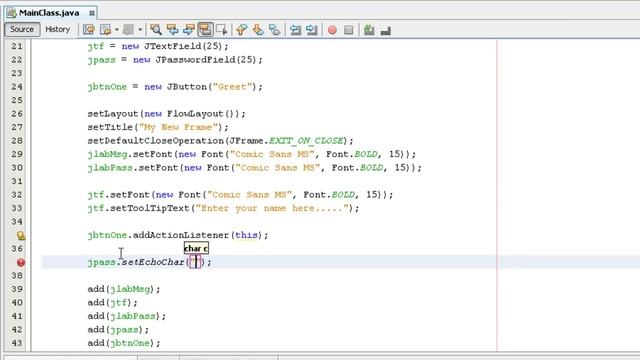Click 'jlabMsg.setFont' on line 29

tap(131, 154)
